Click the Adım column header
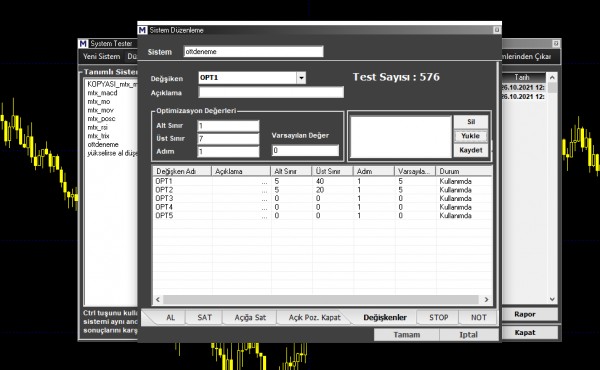Image resolution: width=600 pixels, height=370 pixels. pos(374,171)
